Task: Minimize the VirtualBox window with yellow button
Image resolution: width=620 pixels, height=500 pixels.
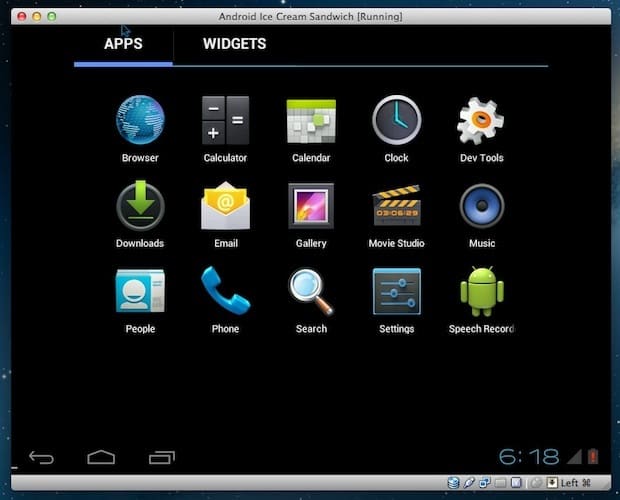Action: pos(37,16)
